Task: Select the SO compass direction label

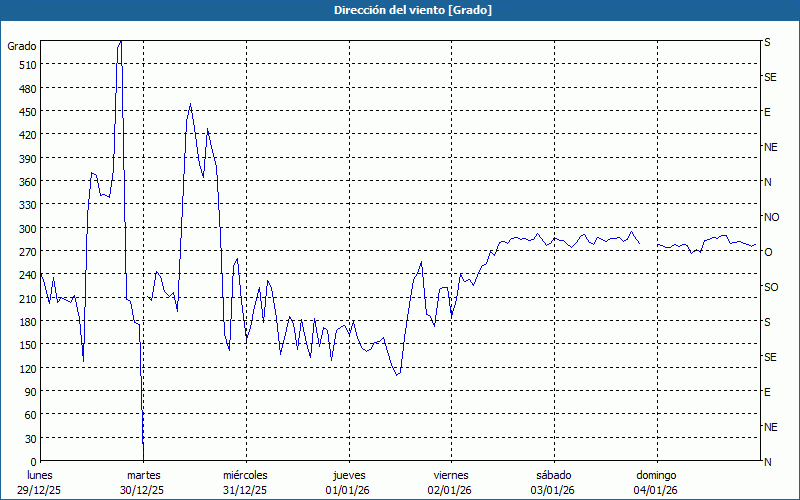Action: [770, 287]
